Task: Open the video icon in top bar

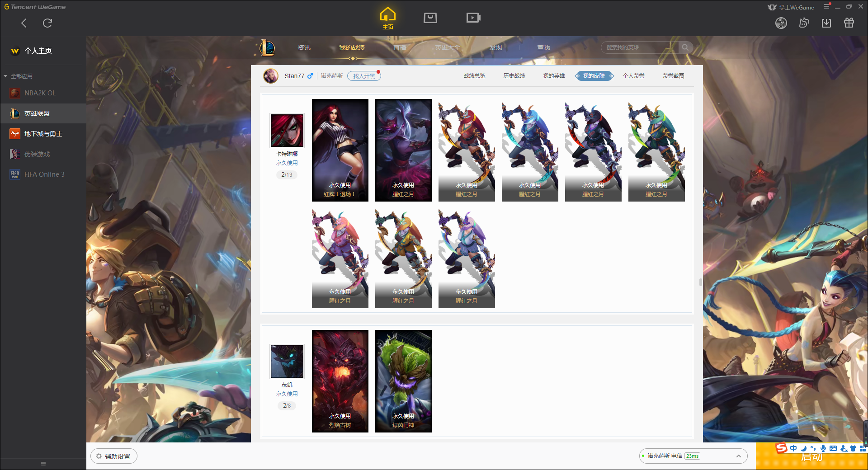Action: coord(473,18)
